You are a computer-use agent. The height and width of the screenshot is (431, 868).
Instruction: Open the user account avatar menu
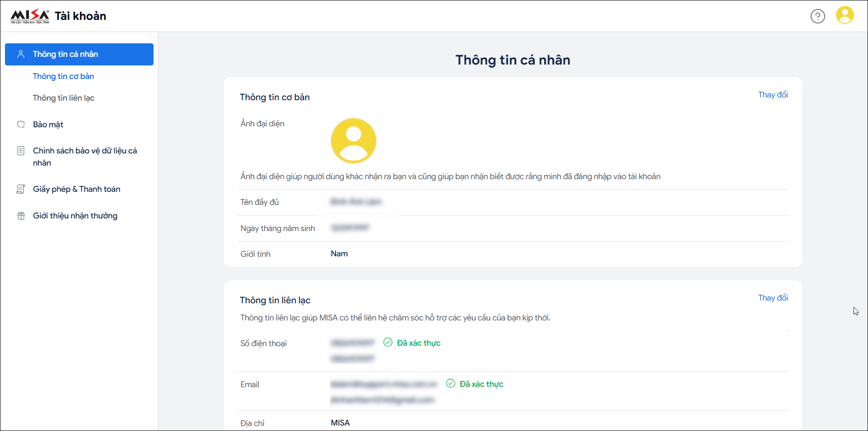click(845, 15)
